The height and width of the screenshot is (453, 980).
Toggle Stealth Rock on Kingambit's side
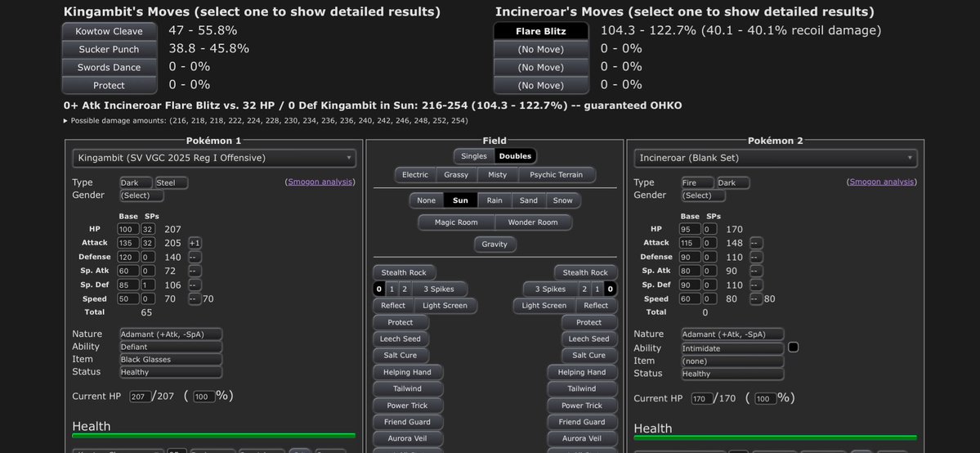(x=404, y=273)
